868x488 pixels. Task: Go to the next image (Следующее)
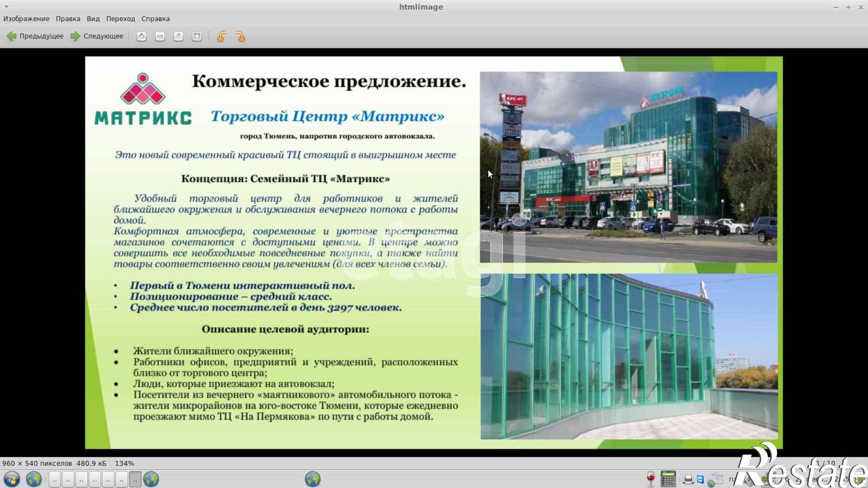pos(97,36)
